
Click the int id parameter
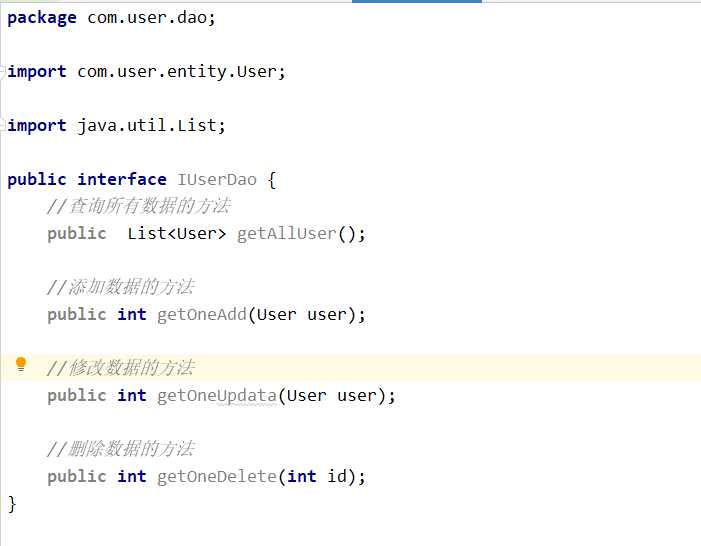(x=317, y=477)
